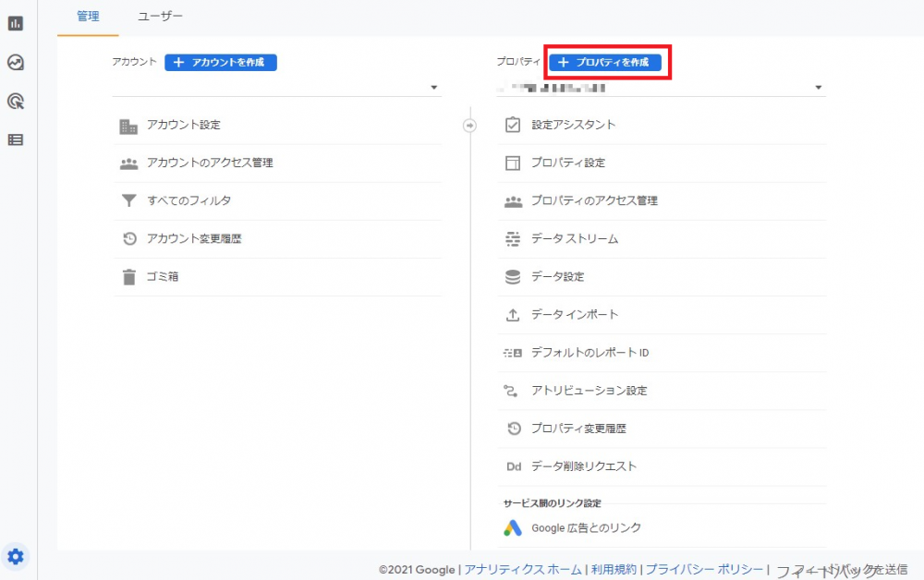Click the database icon beside データ設定

point(513,277)
